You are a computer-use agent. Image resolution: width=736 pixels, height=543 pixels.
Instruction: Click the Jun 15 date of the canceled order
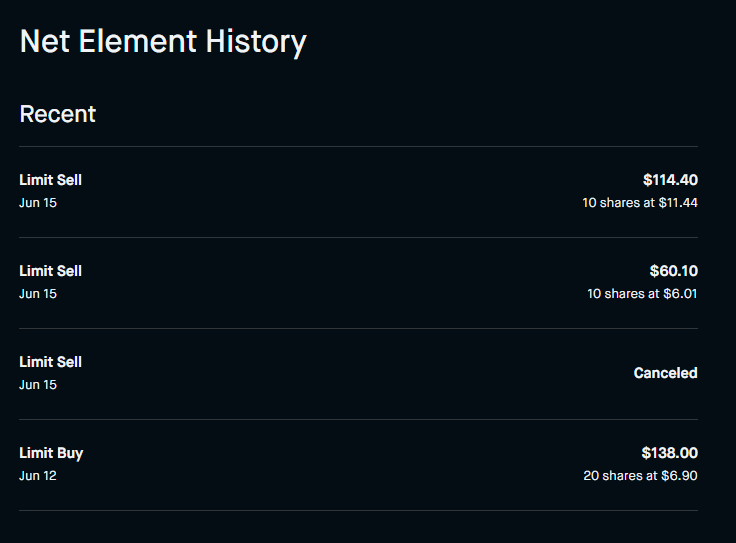(38, 385)
